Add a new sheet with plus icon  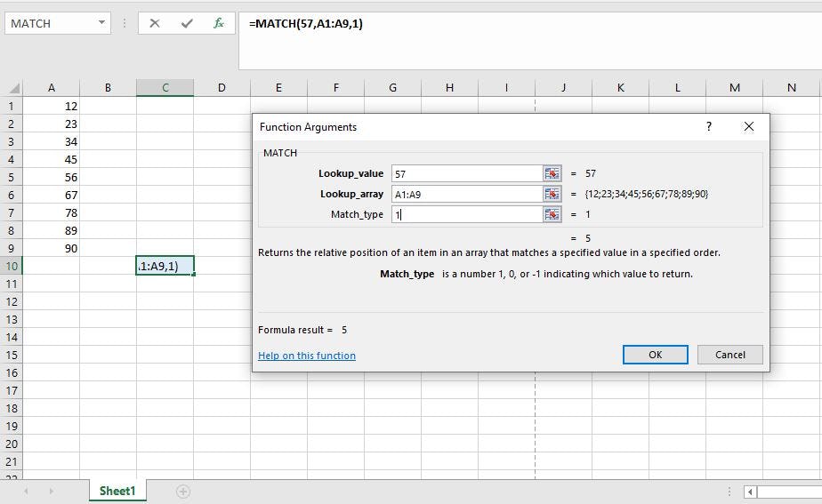183,492
